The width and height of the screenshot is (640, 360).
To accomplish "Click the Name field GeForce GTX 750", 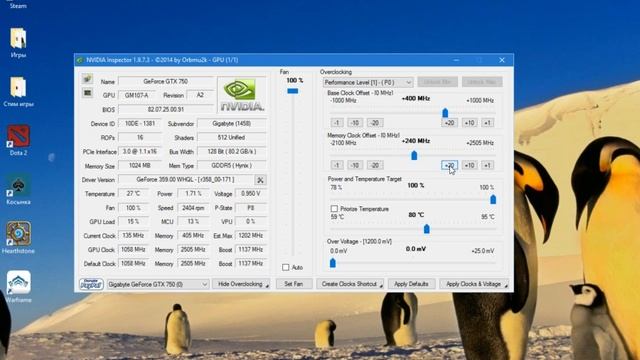I will pyautogui.click(x=166, y=82).
